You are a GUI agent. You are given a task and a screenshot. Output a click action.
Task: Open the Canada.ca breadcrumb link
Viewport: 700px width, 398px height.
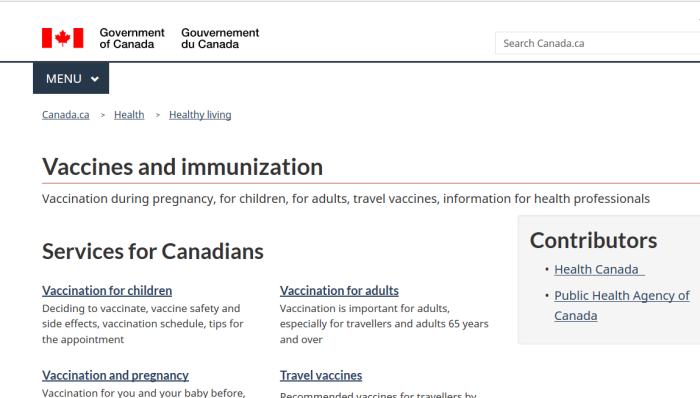click(x=66, y=115)
